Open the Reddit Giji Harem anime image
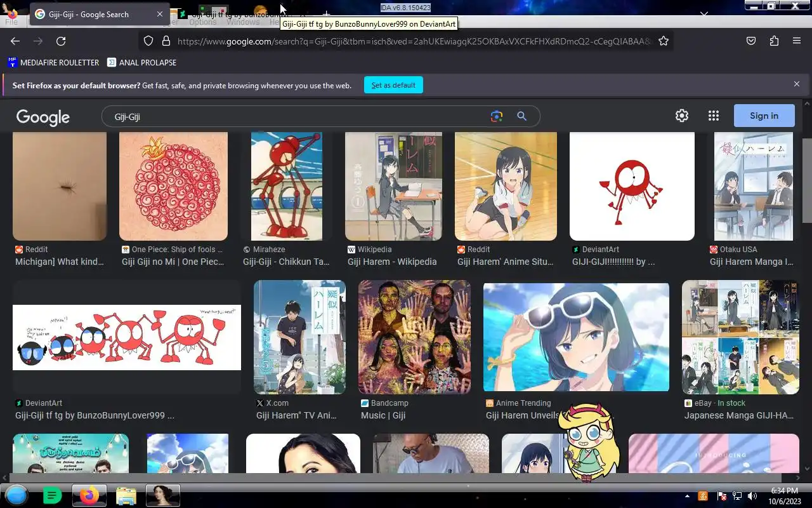The image size is (812, 508). pyautogui.click(x=506, y=186)
